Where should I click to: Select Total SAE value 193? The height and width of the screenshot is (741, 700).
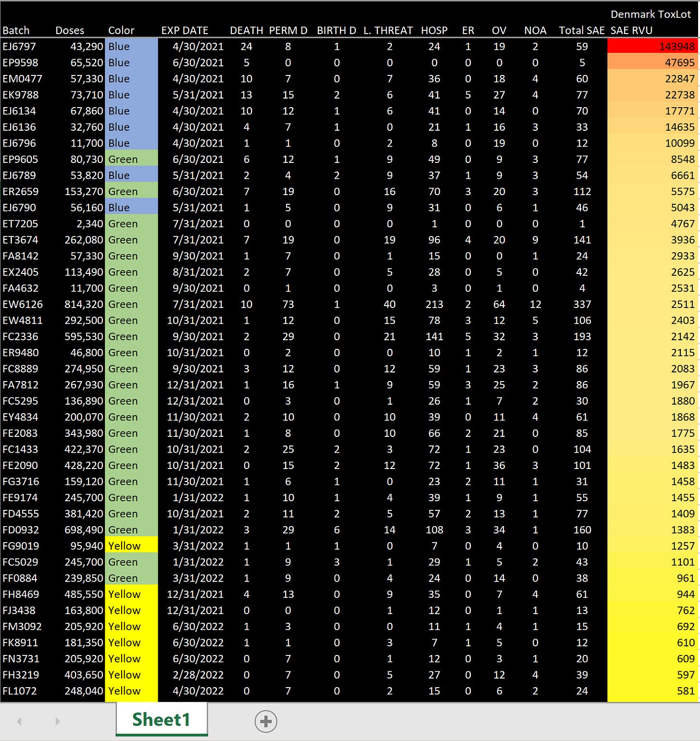582,336
